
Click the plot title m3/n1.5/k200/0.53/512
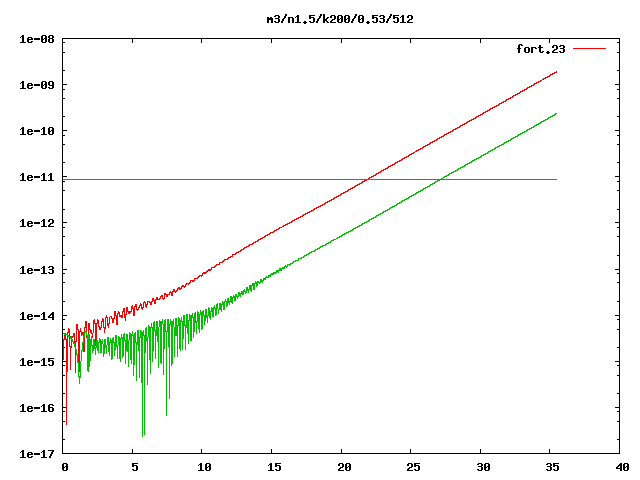click(x=340, y=19)
